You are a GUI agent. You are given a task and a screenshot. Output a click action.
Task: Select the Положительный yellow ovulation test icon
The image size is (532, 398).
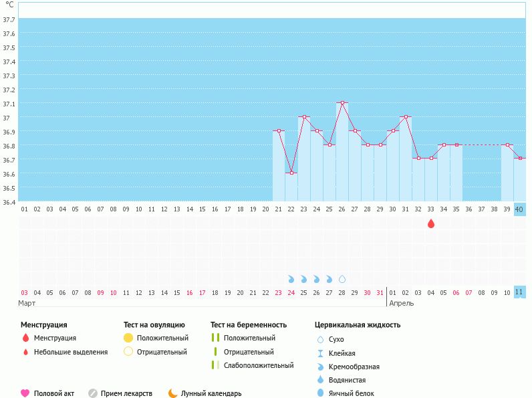[x=128, y=338]
